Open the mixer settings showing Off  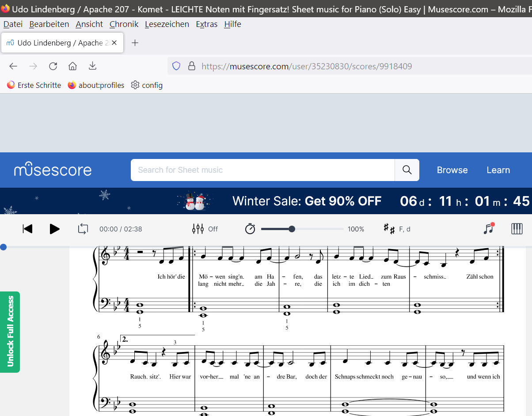tap(205, 229)
